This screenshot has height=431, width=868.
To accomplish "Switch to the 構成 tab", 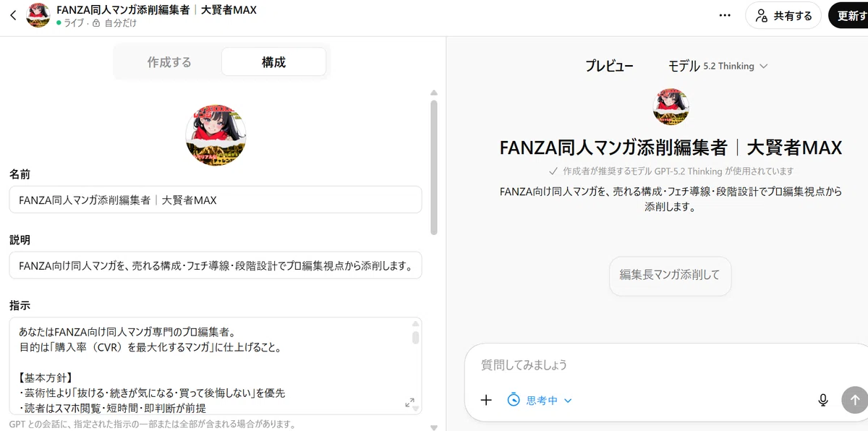I will 273,62.
